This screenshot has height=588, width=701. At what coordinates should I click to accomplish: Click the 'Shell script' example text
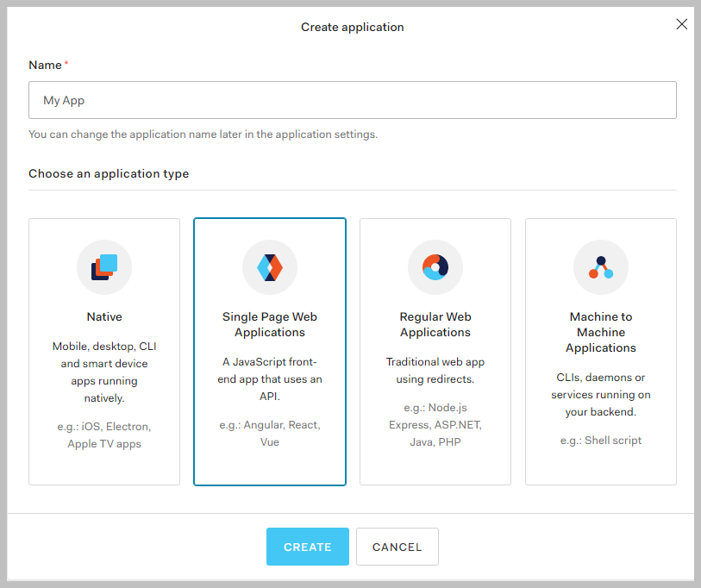point(601,441)
